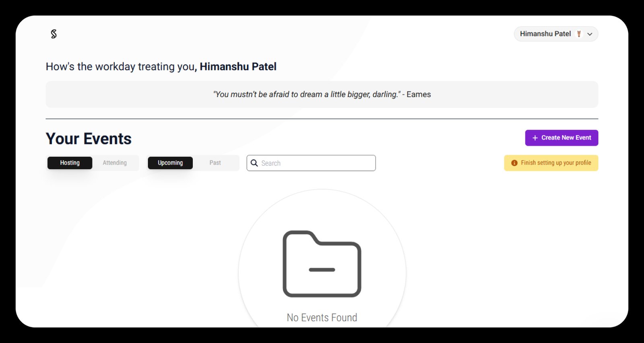The image size is (644, 343).
Task: Click the avatar icon beside Himanshu Patel
Action: tap(579, 34)
